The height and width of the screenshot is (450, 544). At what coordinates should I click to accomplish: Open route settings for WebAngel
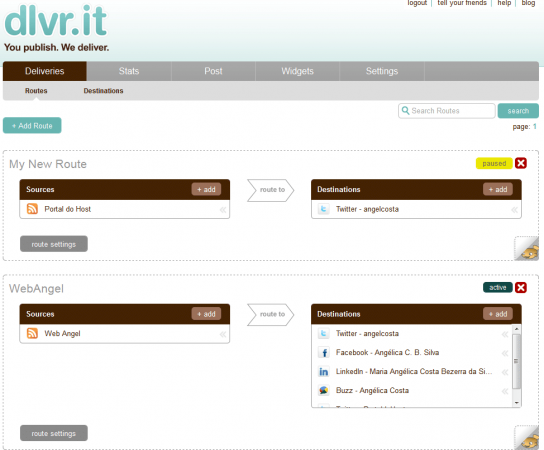[x=54, y=433]
